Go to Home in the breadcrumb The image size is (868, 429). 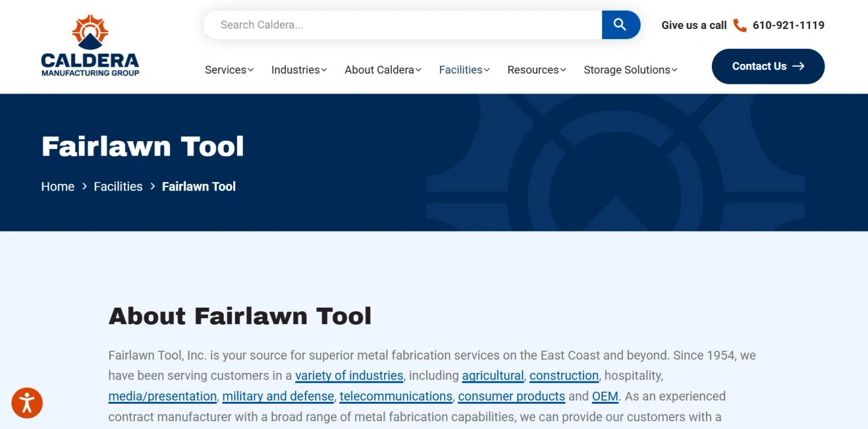point(58,186)
